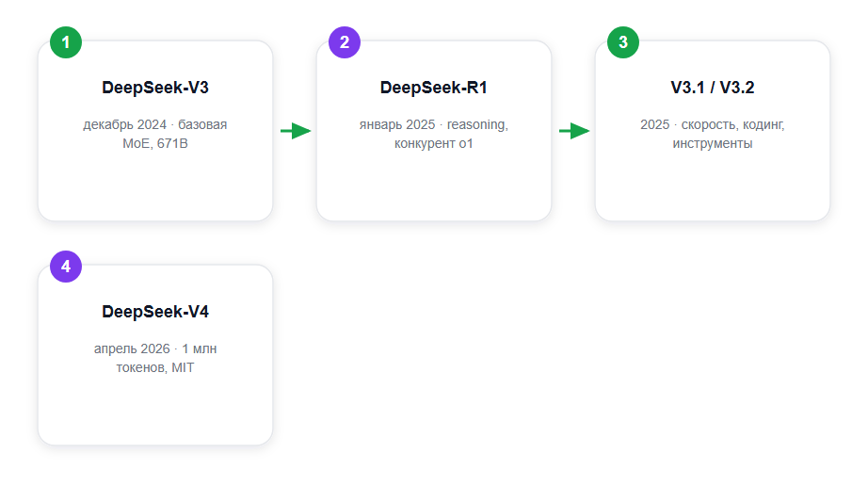
Task: Select the DeepSeek-V3 card title
Action: coord(155,88)
